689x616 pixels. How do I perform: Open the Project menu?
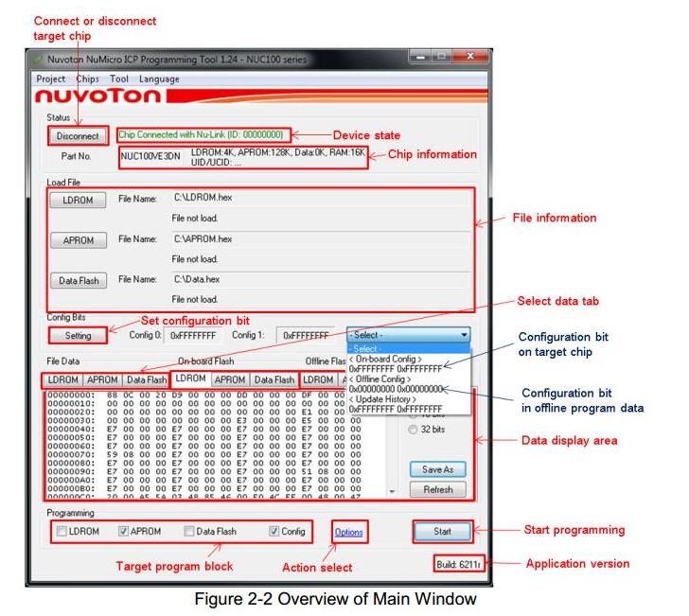50,79
